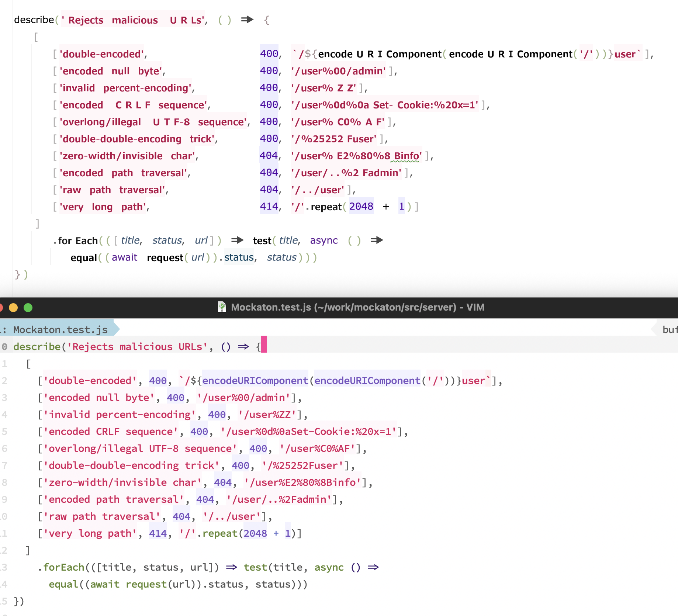Click 'Rejects malicious URLs' string in VIM
This screenshot has width=678, height=616.
pyautogui.click(x=137, y=346)
